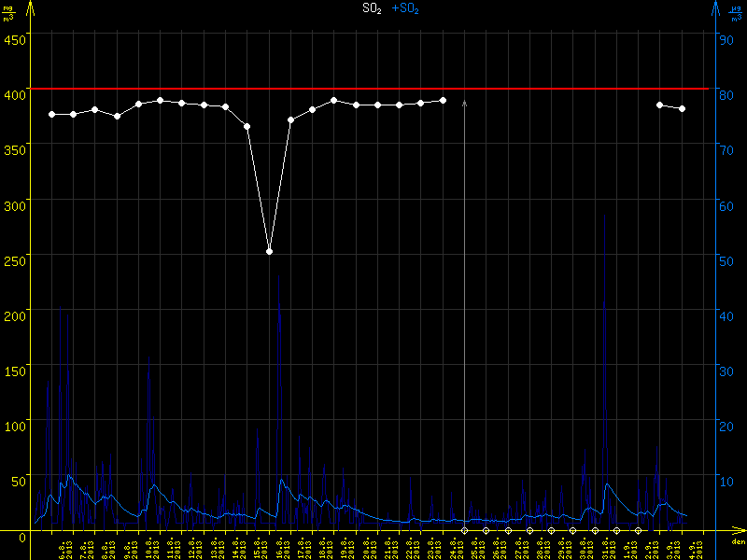747x560 pixels.
Task: Click the last hollow circle on the zero line
Action: coord(638,530)
